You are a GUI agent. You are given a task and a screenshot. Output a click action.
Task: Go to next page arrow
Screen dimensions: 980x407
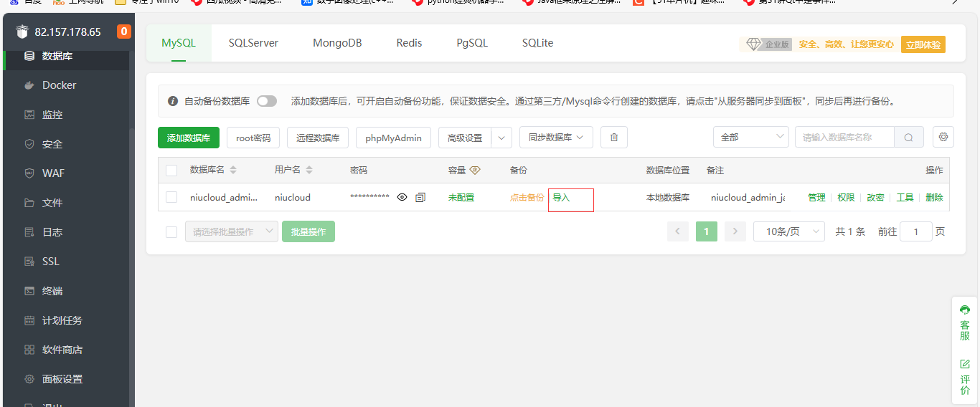point(735,231)
